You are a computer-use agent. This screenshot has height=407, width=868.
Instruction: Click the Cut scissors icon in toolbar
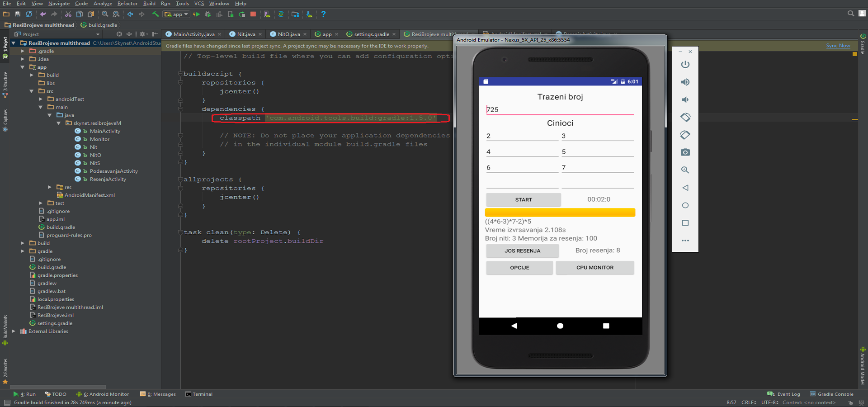point(68,14)
